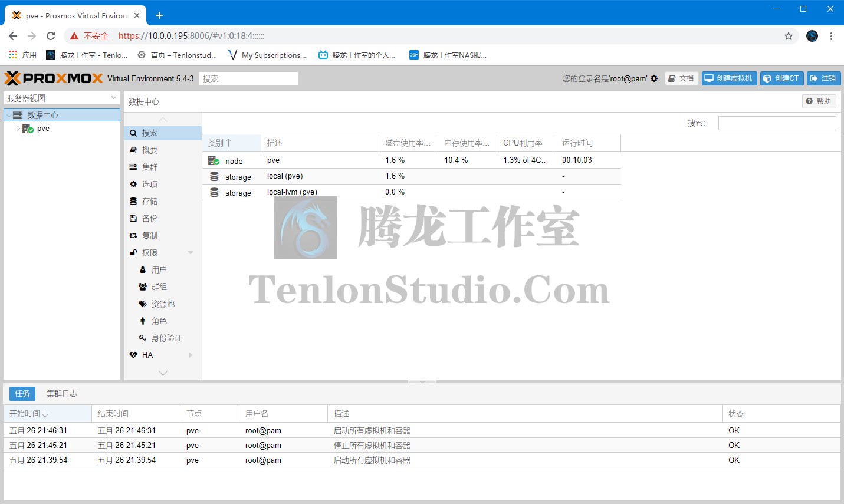Click the unlock icon beside 权限

tap(133, 253)
